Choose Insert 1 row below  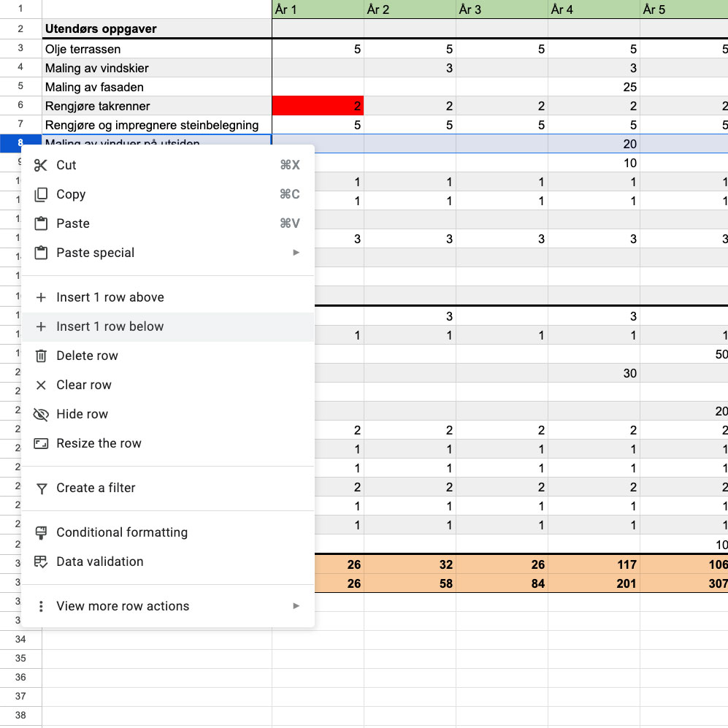coord(110,326)
